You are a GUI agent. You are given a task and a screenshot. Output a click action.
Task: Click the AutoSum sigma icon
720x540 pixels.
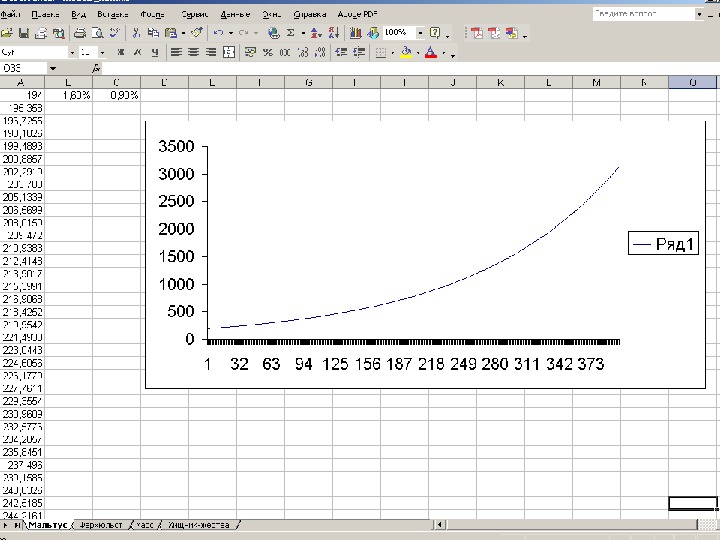(x=290, y=33)
